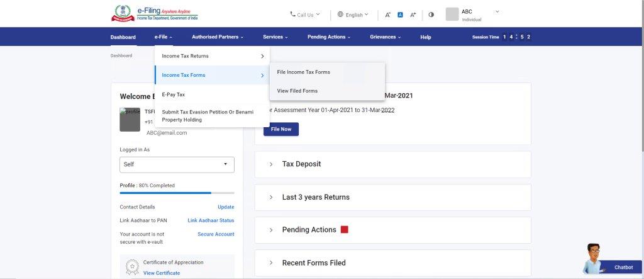Increase font size with A+ icon
Image resolution: width=644 pixels, height=279 pixels.
point(413,14)
